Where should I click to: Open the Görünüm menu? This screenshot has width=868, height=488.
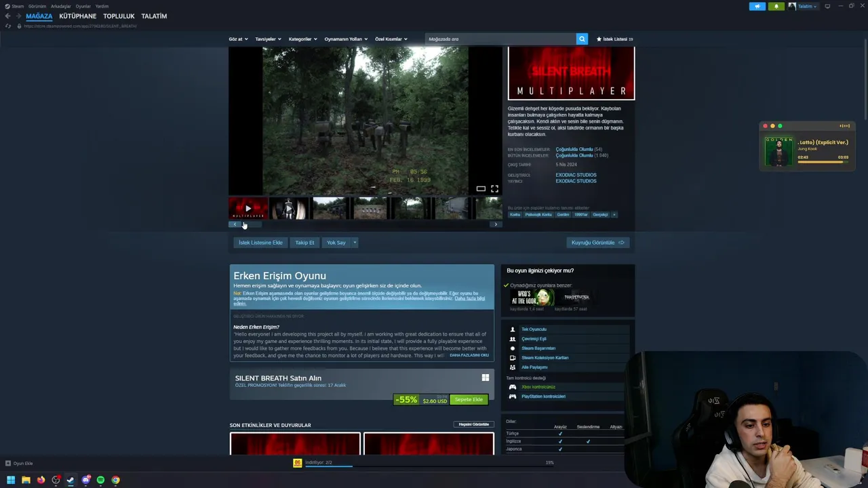point(37,6)
